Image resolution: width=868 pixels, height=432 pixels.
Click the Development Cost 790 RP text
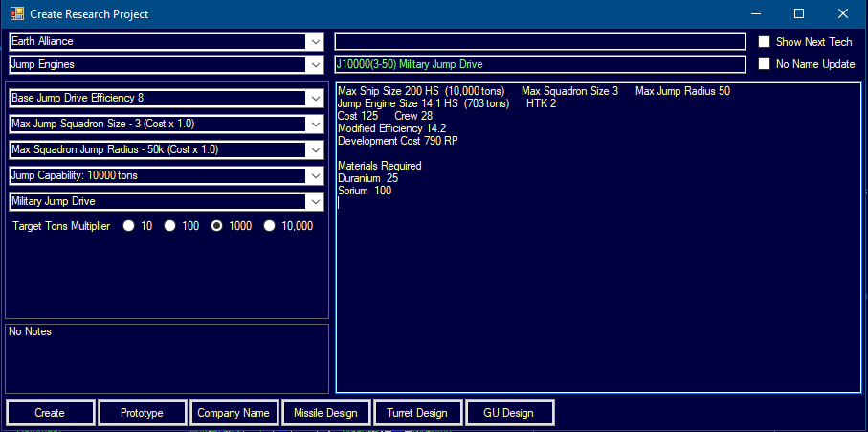(398, 141)
